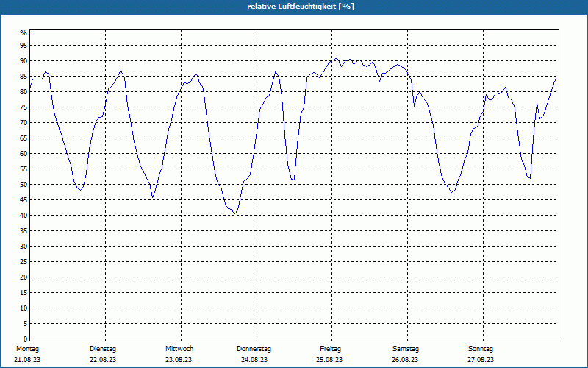Click the date 23.08.23
Screen dimensions: 588x368
179,360
